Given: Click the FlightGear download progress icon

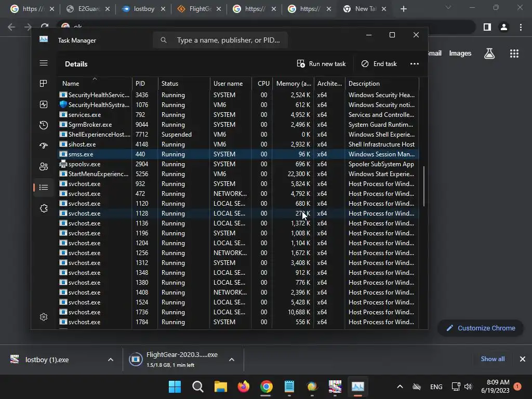Looking at the screenshot, I should [x=136, y=360].
